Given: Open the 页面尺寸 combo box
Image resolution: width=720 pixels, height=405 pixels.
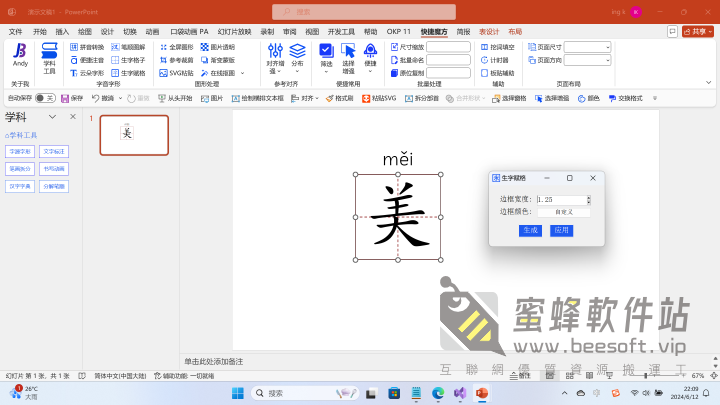Looking at the screenshot, I should point(587,47).
